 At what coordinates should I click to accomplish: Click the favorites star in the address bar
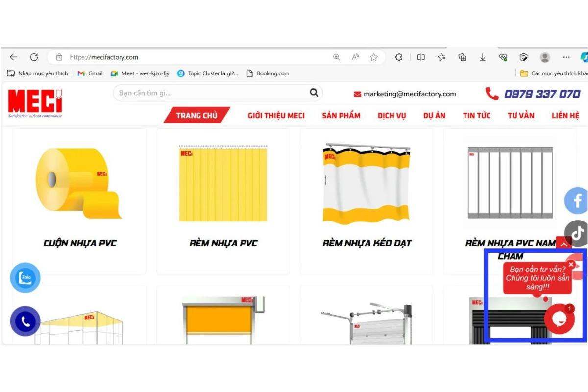point(374,57)
